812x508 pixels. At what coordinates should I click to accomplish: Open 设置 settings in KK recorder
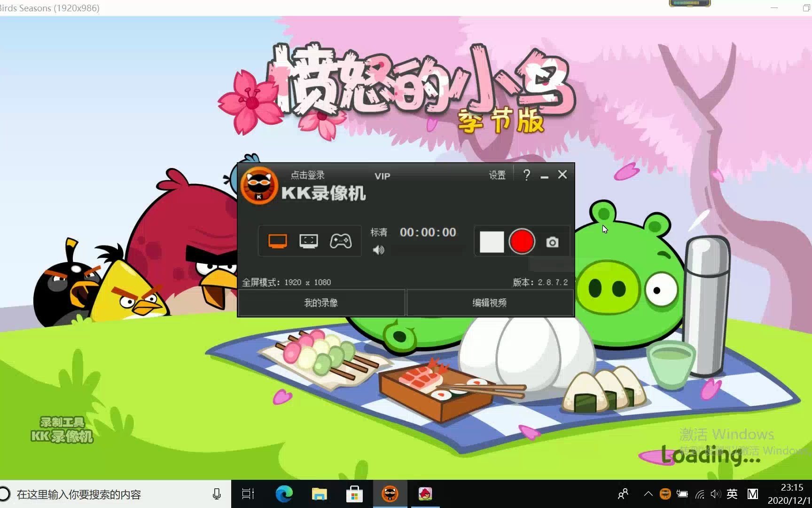tap(497, 175)
